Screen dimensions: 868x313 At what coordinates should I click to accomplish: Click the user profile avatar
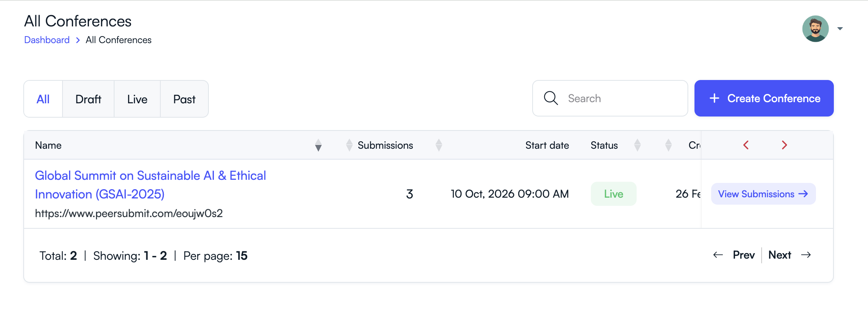pos(816,28)
